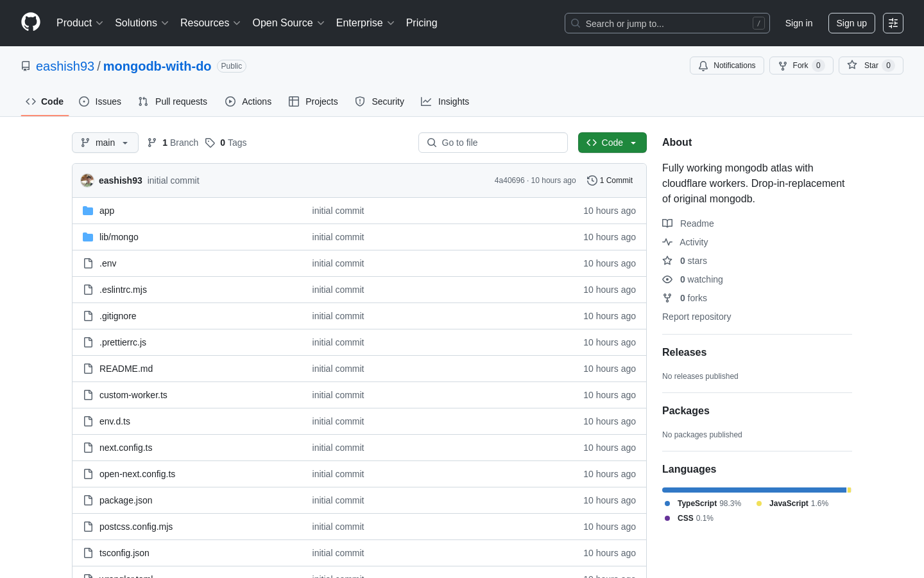Open the Projects tab
Screen dimensions: 924x578
pos(313,101)
